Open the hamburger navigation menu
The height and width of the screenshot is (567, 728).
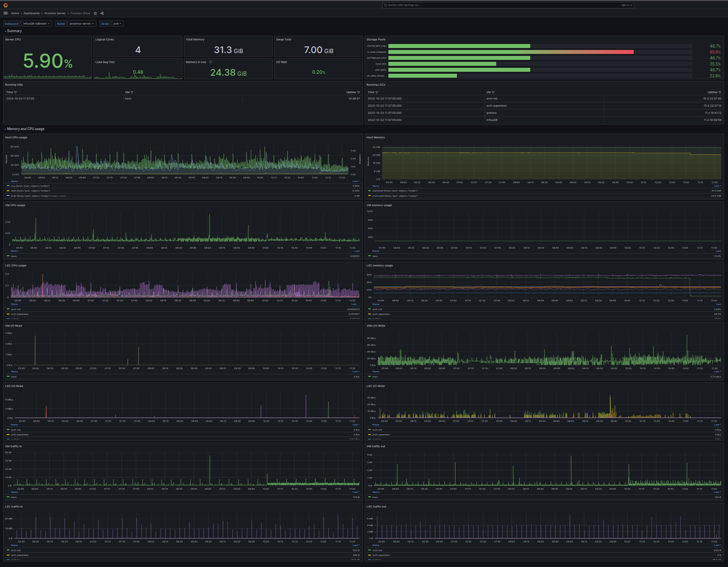(x=6, y=13)
